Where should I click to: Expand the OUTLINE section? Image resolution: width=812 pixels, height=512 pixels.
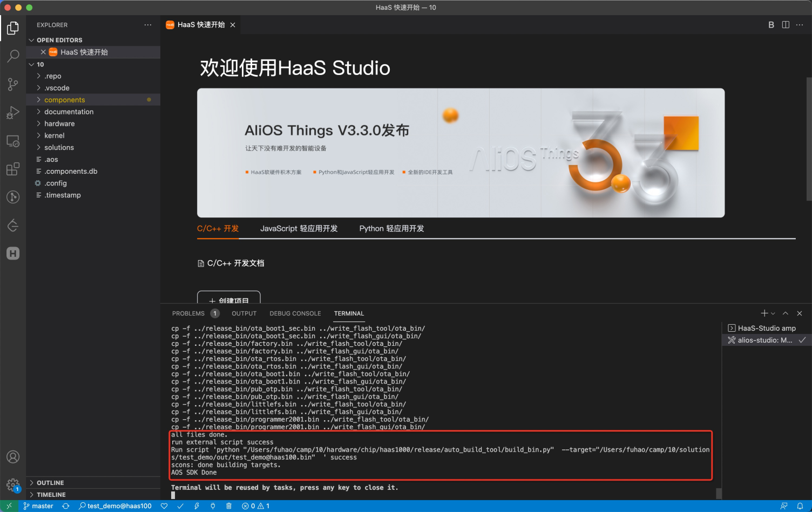coord(93,483)
